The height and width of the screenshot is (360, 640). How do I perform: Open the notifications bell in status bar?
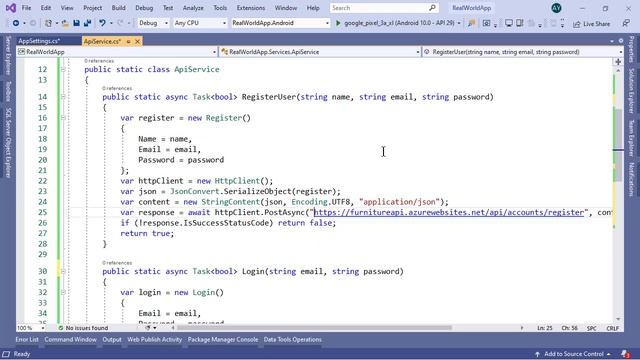[x=625, y=354]
